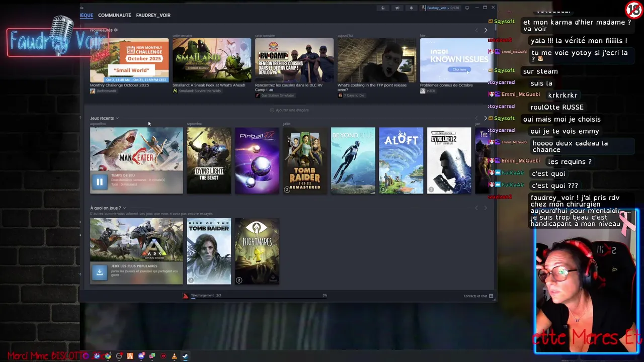Select the Little Nightmares cover
Viewport: 644px width, 362px height.
257,251
